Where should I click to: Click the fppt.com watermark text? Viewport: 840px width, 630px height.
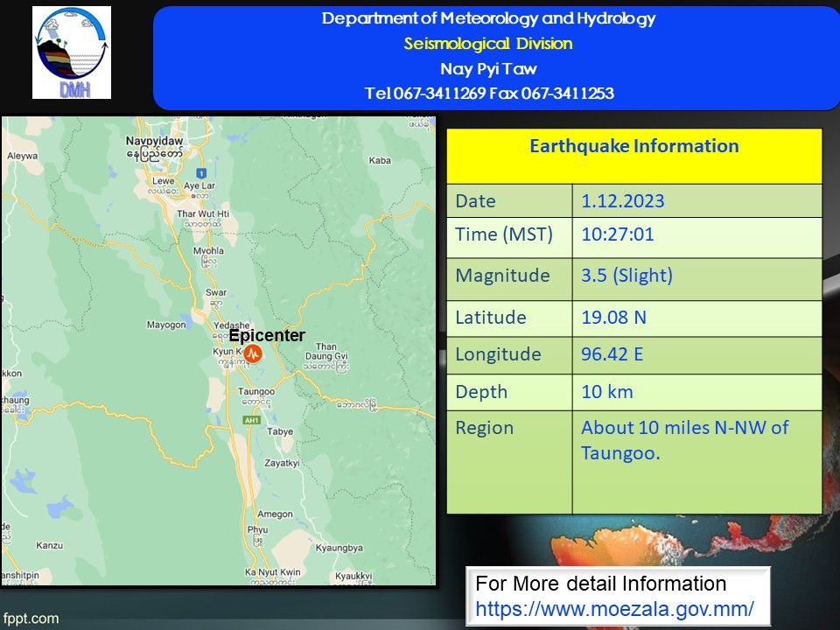(31, 619)
